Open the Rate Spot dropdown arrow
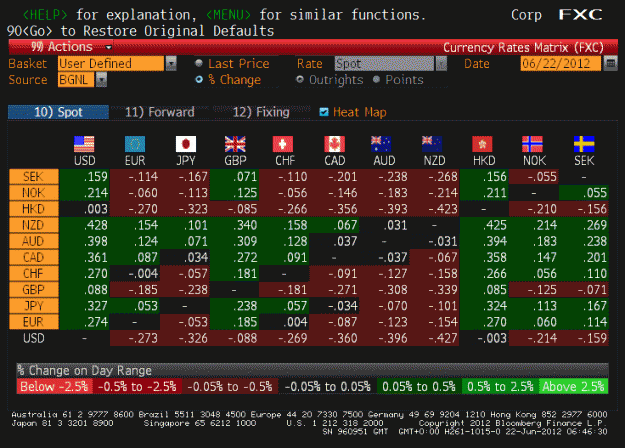 [441, 64]
